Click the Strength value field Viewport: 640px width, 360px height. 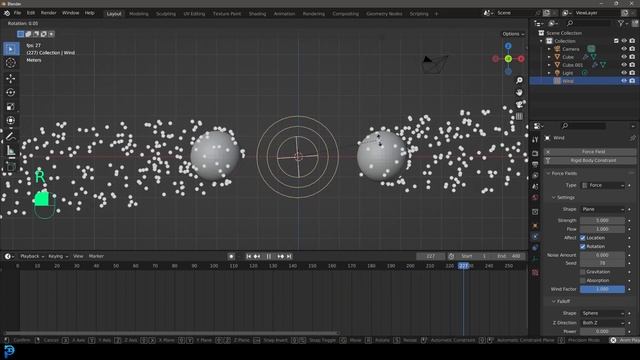point(602,220)
